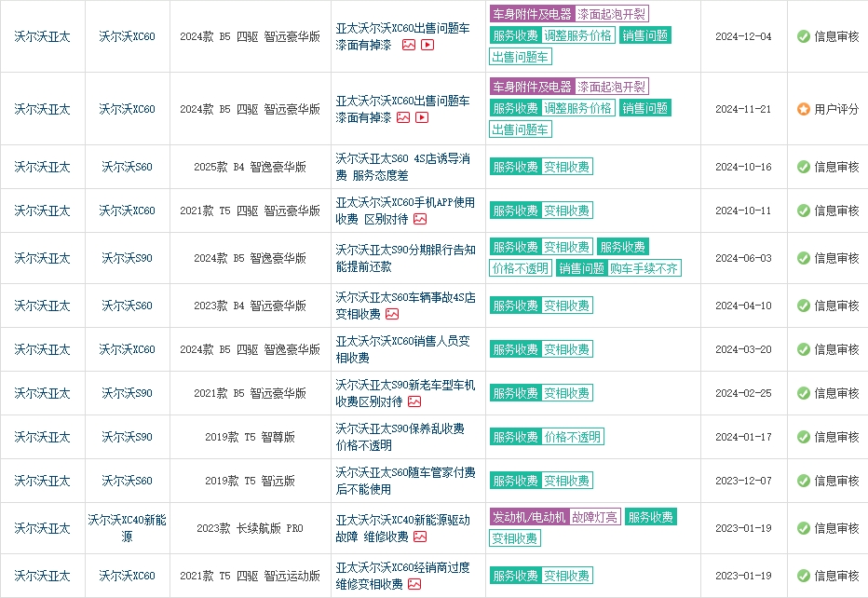Open complaint 沃尔沃亚太S90分期银行告知能提前还款
The width and height of the screenshot is (868, 598).
[x=405, y=258]
